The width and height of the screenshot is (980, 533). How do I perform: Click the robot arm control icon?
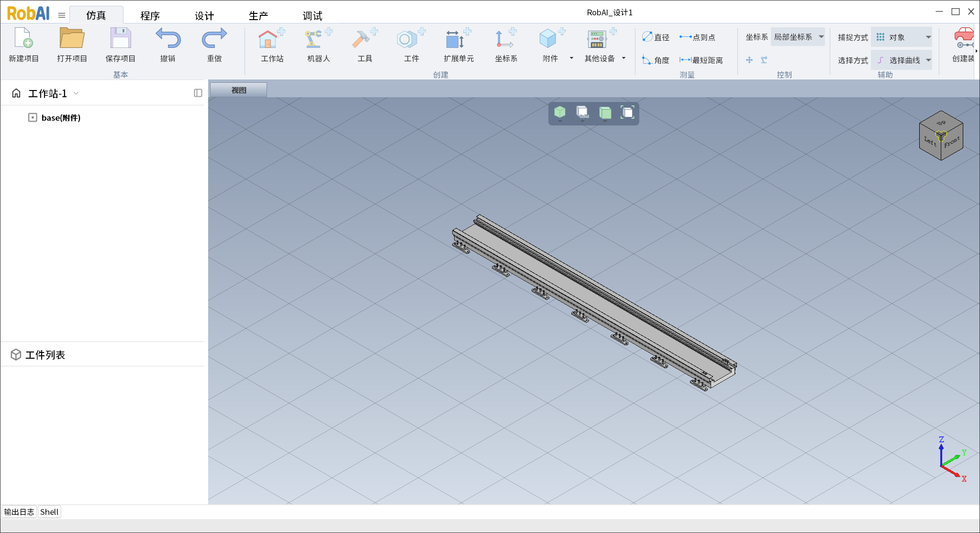[764, 60]
